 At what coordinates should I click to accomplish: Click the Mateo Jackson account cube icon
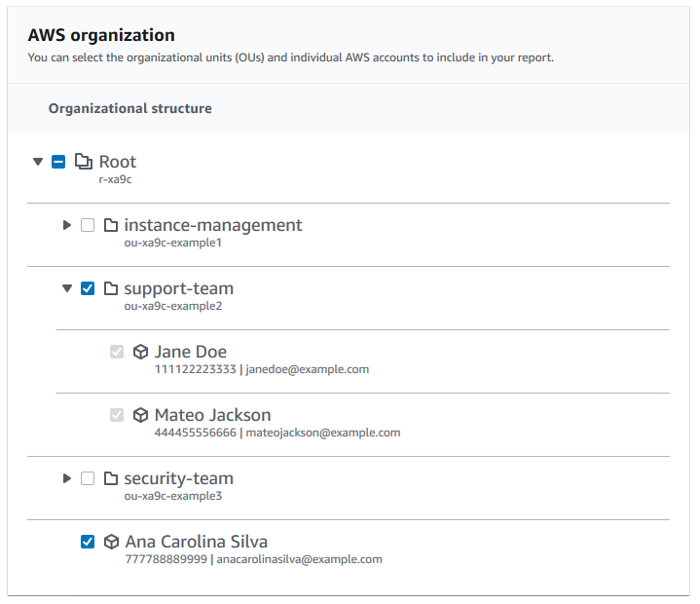tap(140, 415)
